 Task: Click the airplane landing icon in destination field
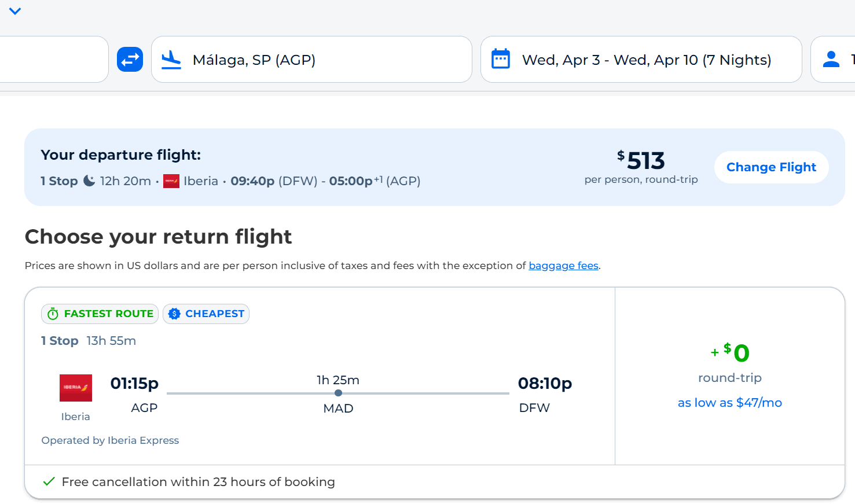click(171, 60)
